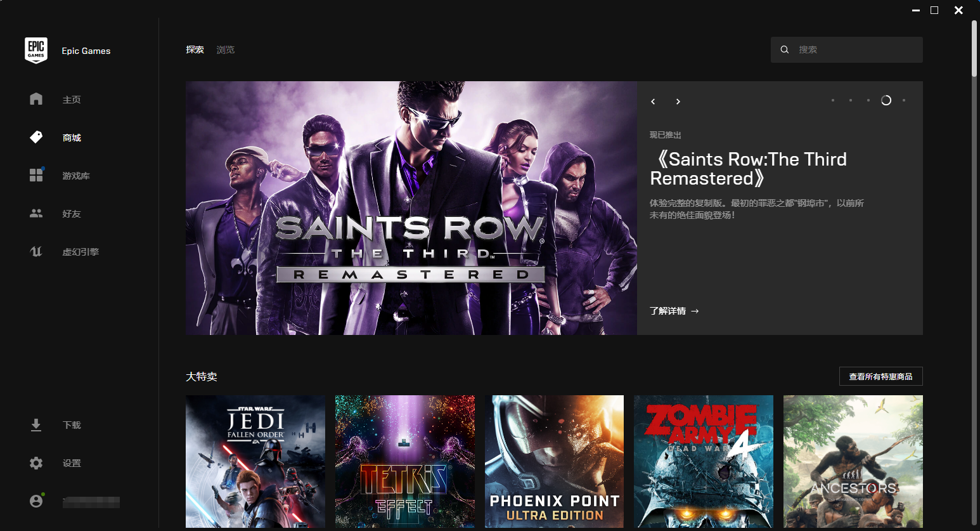Image resolution: width=980 pixels, height=531 pixels.
Task: Go to previous featured slide arrow
Action: (653, 102)
